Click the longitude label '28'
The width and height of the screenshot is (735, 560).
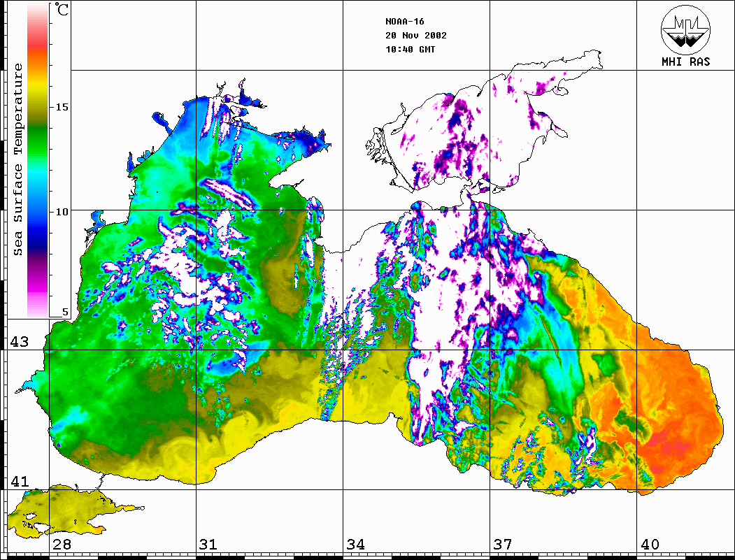tap(62, 544)
